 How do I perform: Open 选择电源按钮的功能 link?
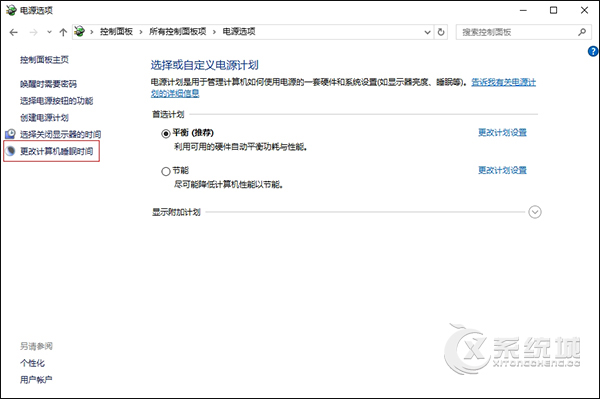(57, 101)
